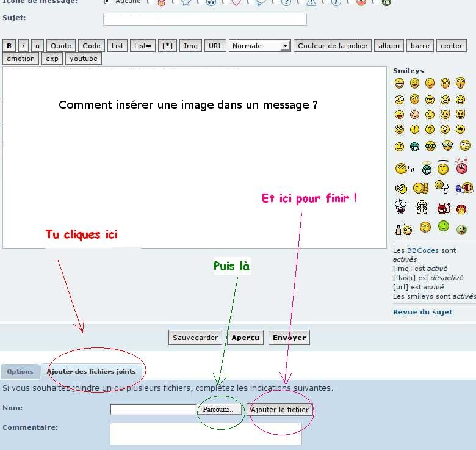Insert the question mark smiley
Viewport: 476px width, 450px height.
coord(430,129)
